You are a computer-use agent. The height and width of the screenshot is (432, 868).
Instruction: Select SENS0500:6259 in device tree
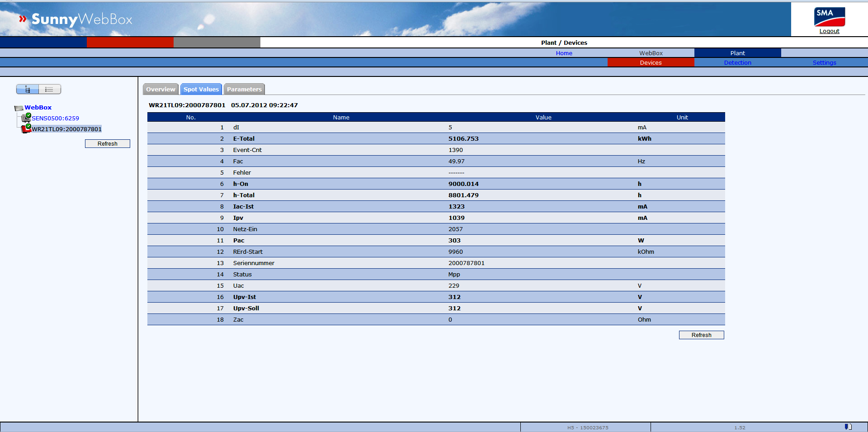tap(55, 118)
